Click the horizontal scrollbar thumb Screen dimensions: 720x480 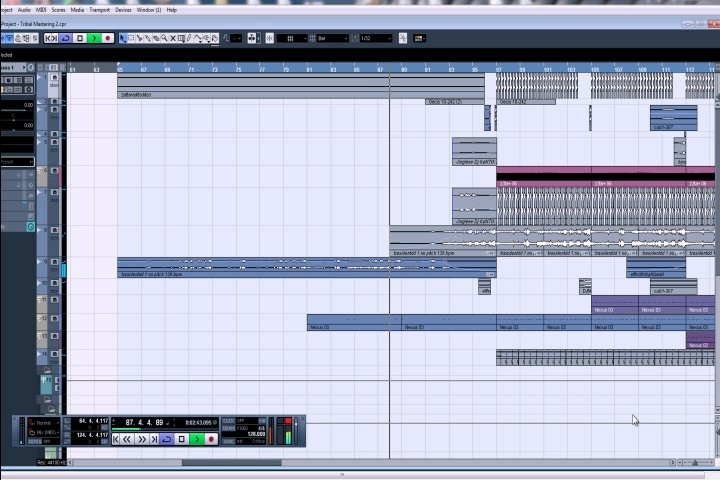coord(232,463)
